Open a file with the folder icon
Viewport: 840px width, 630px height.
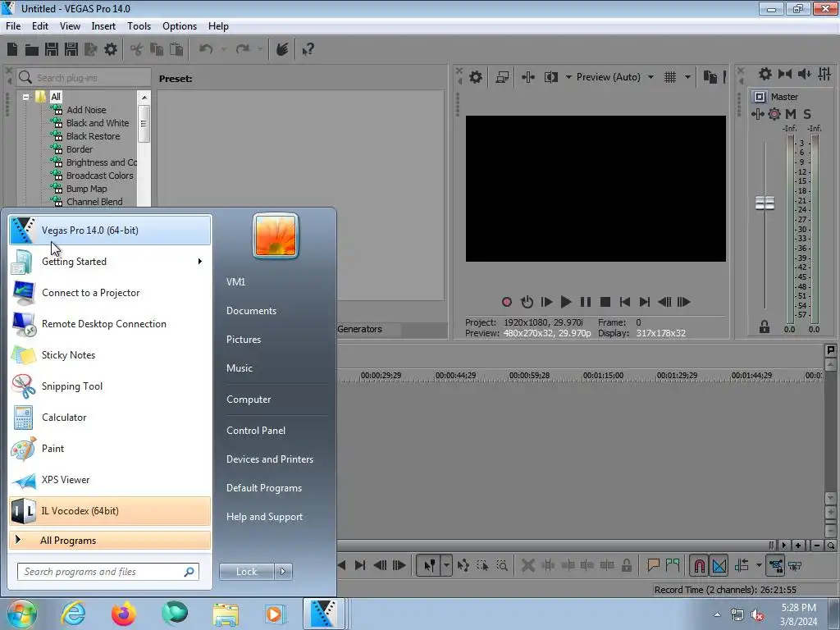point(32,50)
